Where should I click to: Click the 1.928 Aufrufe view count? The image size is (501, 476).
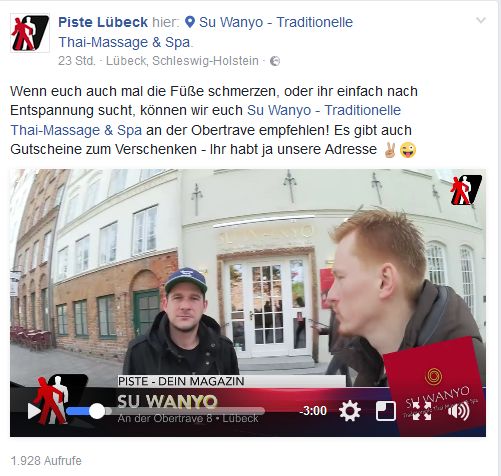[46, 461]
